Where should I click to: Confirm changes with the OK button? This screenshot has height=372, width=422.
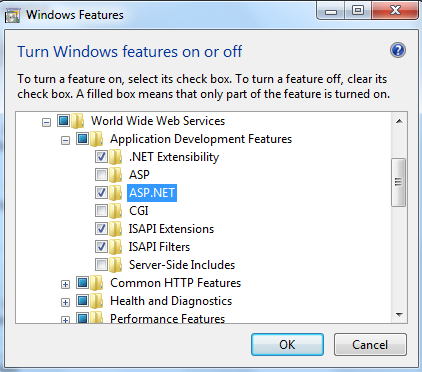click(287, 344)
